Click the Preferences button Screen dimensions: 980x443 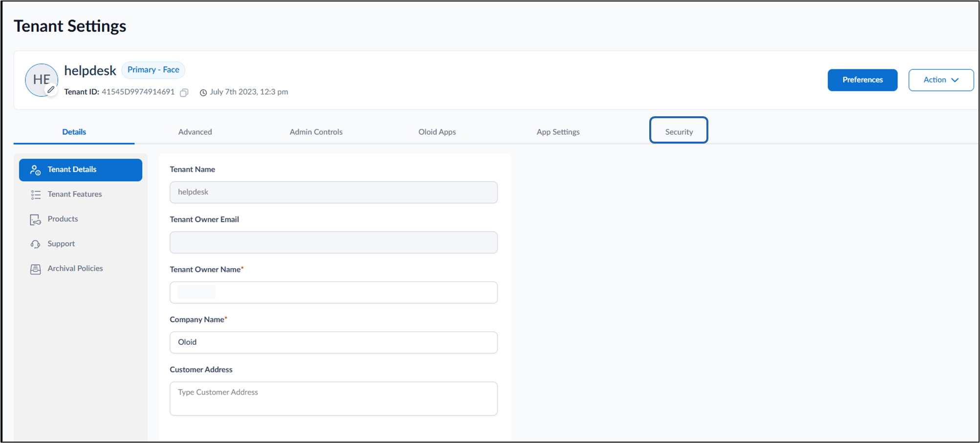pos(862,80)
